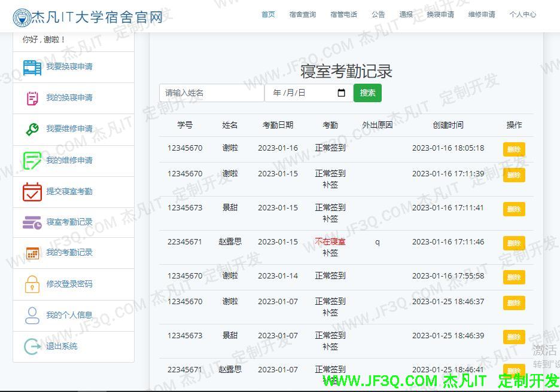Open 个人中心 from the navigation bar
Image resolution: width=560 pixels, height=392 pixels.
[522, 14]
